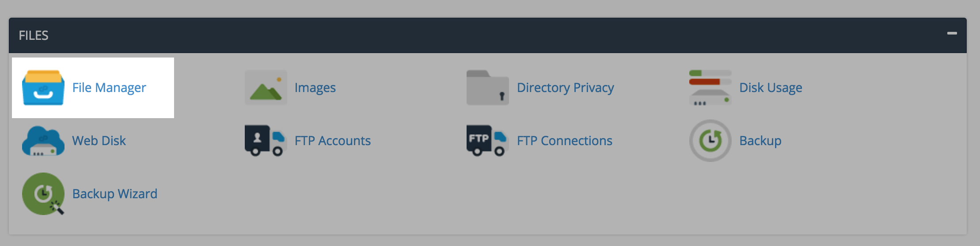Open the Disk Usage link
980x246 pixels.
click(771, 88)
